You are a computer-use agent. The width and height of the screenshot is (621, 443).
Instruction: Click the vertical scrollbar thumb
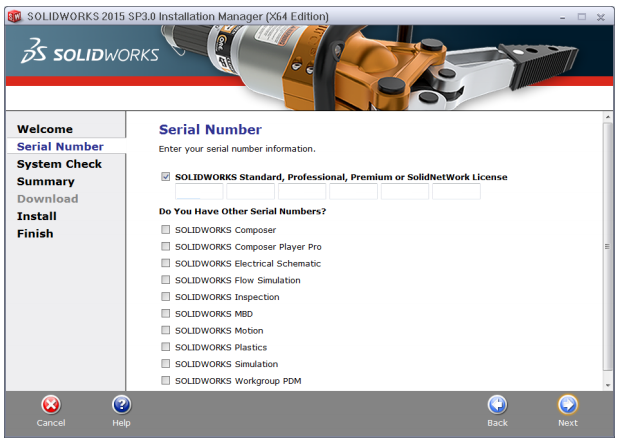[x=608, y=247]
